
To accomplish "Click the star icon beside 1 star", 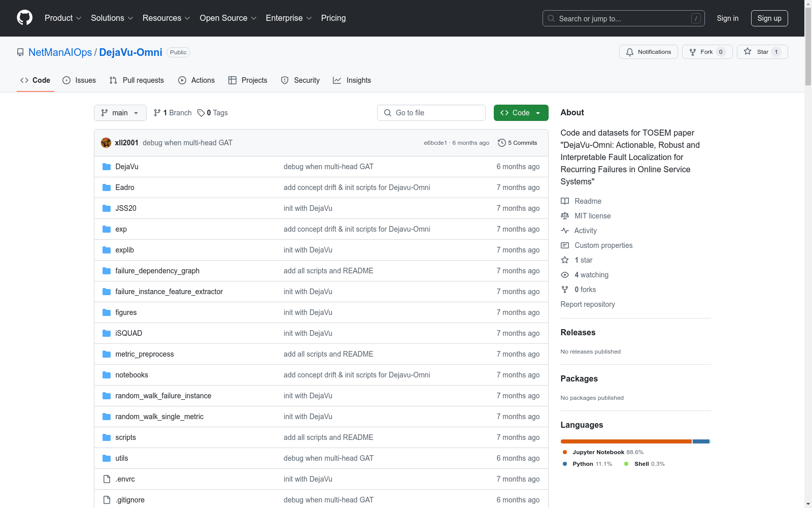I will (x=565, y=260).
